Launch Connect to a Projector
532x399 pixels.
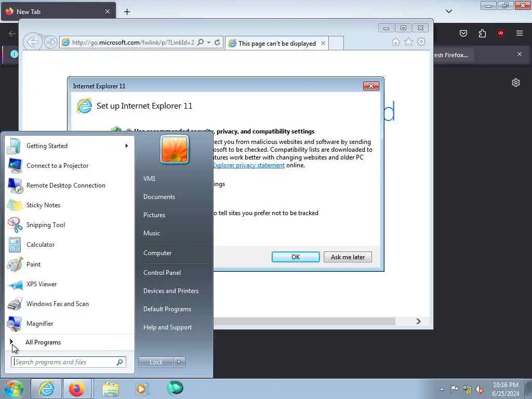pos(70,166)
